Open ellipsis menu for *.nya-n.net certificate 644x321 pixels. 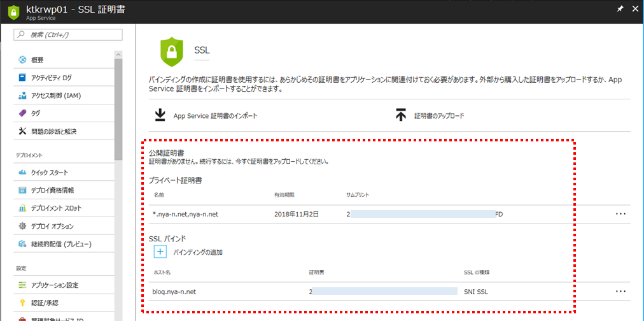coord(620,214)
